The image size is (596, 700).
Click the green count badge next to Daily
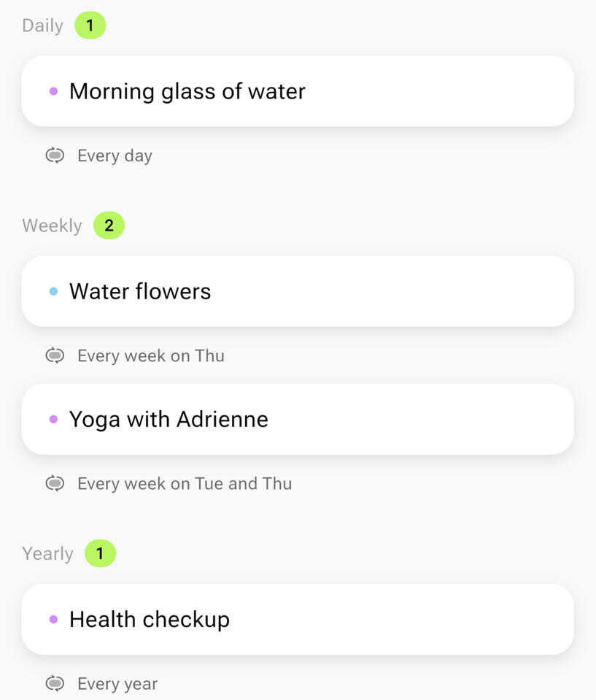90,26
